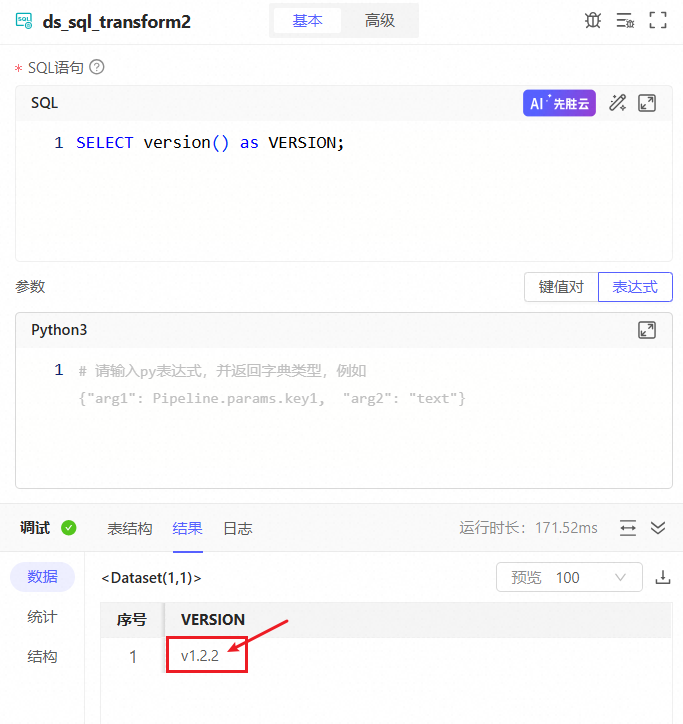Switch parameter mode to 键值对
Screen dimensions: 683x724
561,287
